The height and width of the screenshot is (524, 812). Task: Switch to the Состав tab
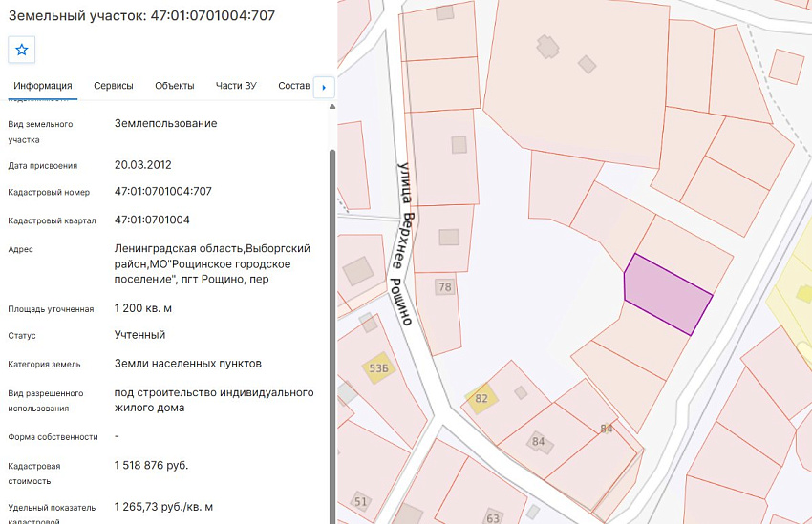[x=293, y=86]
